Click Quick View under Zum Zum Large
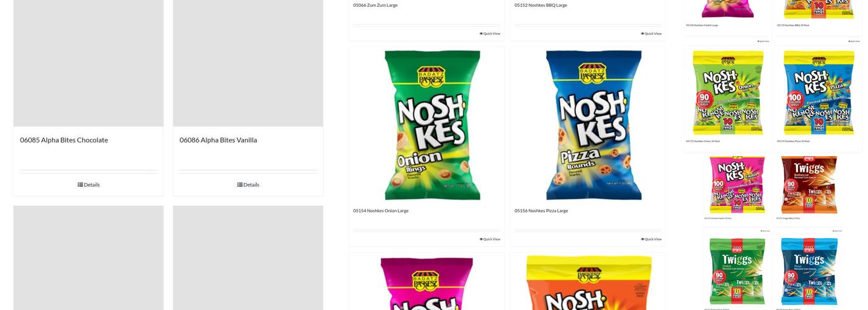Image resolution: width=868 pixels, height=310 pixels. tap(490, 33)
